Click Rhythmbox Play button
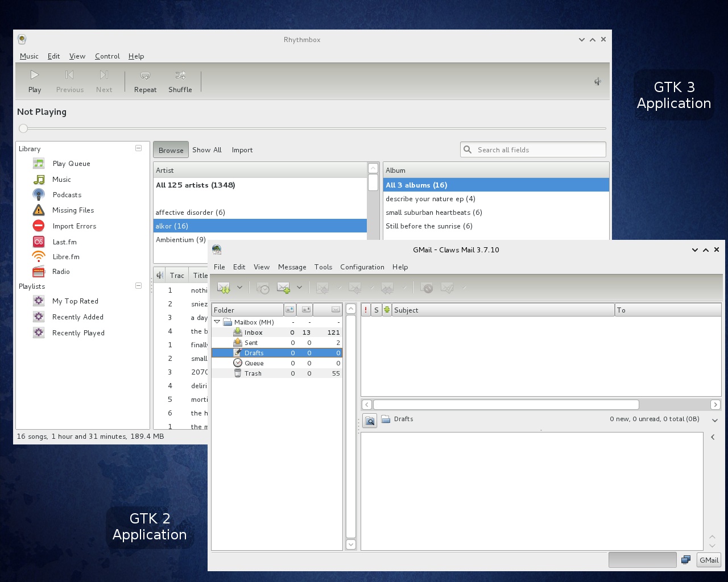 (35, 81)
